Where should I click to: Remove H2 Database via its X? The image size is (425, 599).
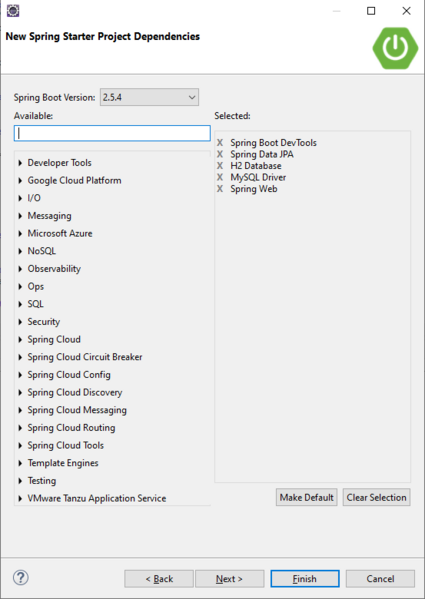click(x=220, y=166)
